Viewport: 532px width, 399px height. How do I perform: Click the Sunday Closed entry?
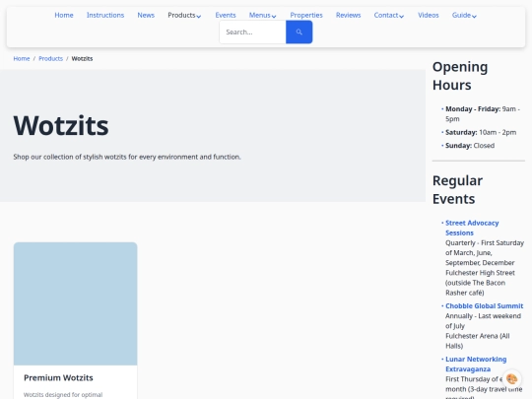470,145
